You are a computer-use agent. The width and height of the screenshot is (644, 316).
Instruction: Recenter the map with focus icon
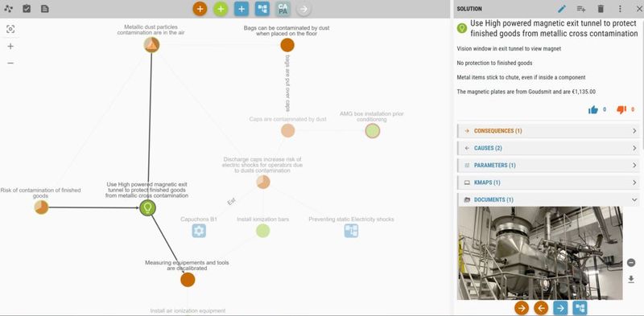(10, 29)
